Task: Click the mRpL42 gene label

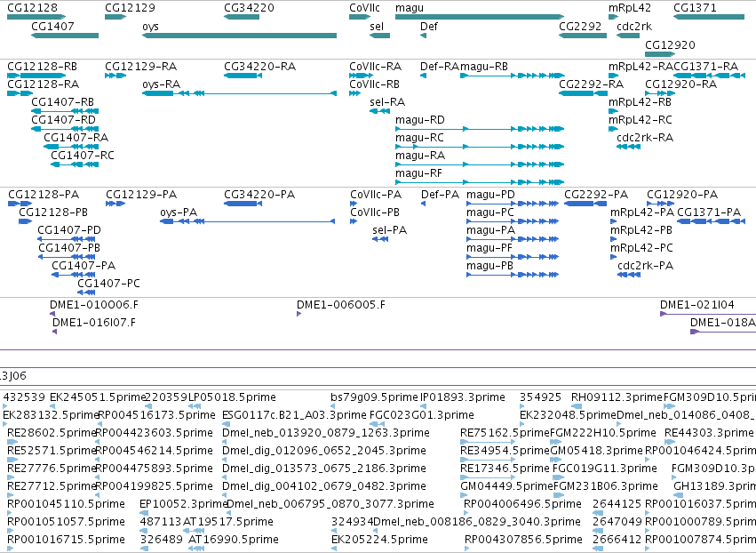Action: 630,8
